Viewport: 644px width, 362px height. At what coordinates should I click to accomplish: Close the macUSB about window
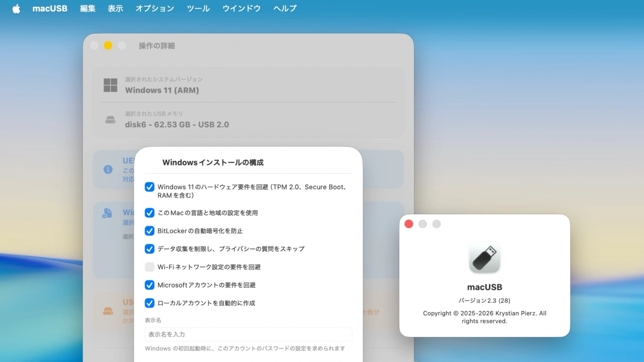click(x=409, y=224)
